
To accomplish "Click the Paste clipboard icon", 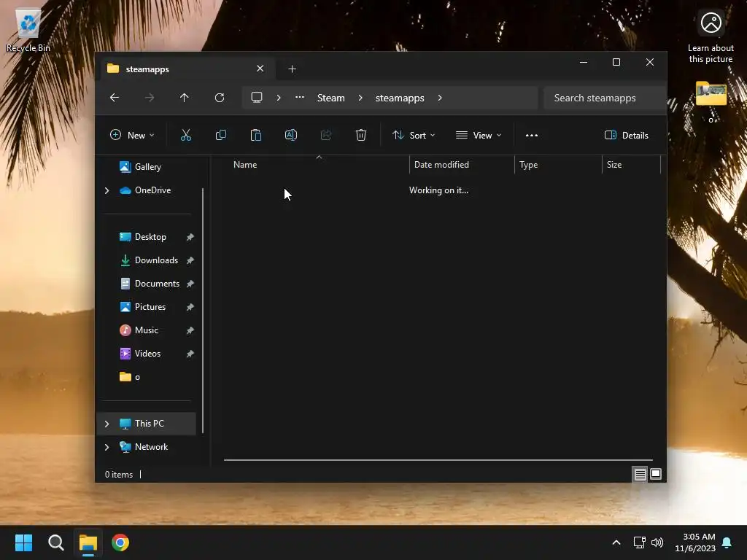I will pyautogui.click(x=256, y=135).
